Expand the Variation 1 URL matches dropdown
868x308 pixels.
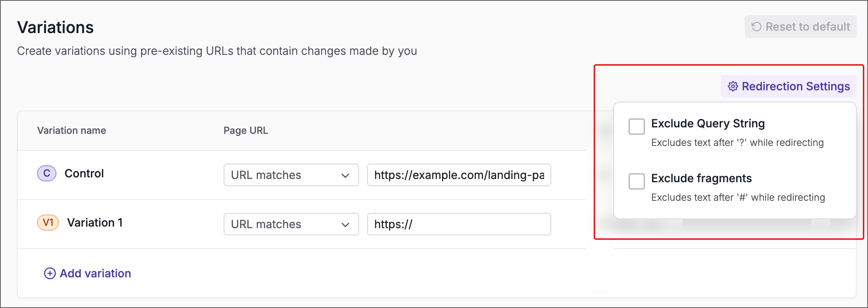291,224
